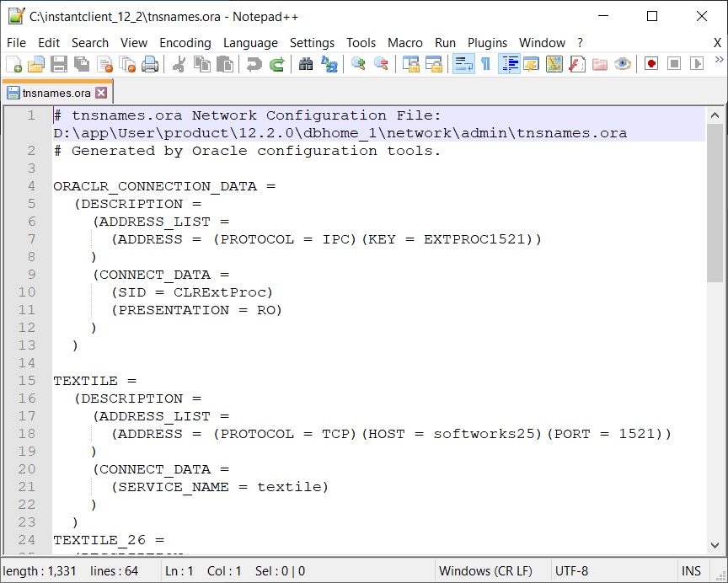Toggle the indent guide button
728x583 pixels.
pos(508,64)
